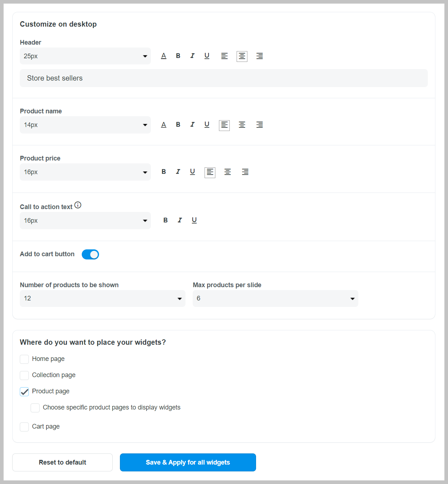Open Header font size dropdown
This screenshot has width=448, height=484.
pyautogui.click(x=85, y=56)
